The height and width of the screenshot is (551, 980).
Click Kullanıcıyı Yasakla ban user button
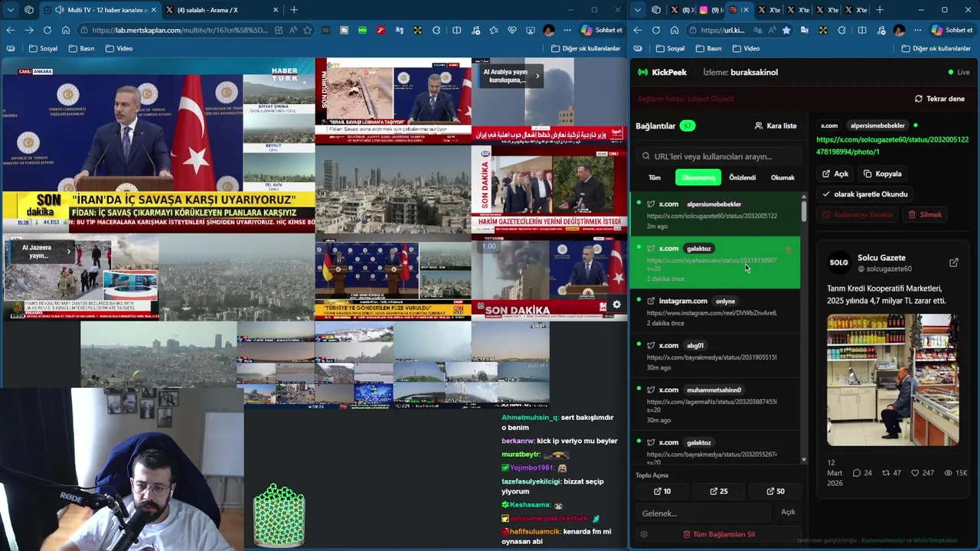[x=857, y=215]
